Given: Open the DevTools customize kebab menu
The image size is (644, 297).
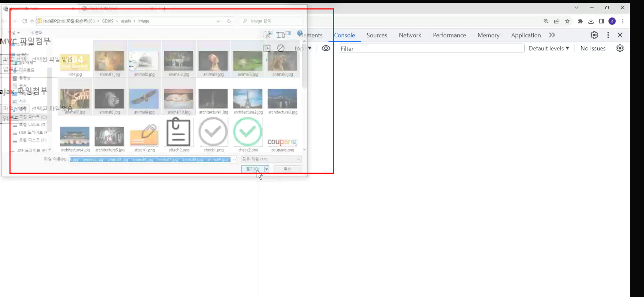Looking at the screenshot, I should [x=608, y=35].
